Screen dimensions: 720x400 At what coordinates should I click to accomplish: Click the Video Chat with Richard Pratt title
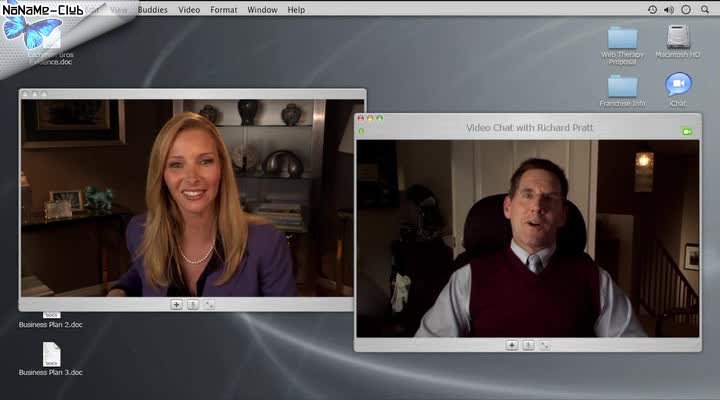(529, 128)
